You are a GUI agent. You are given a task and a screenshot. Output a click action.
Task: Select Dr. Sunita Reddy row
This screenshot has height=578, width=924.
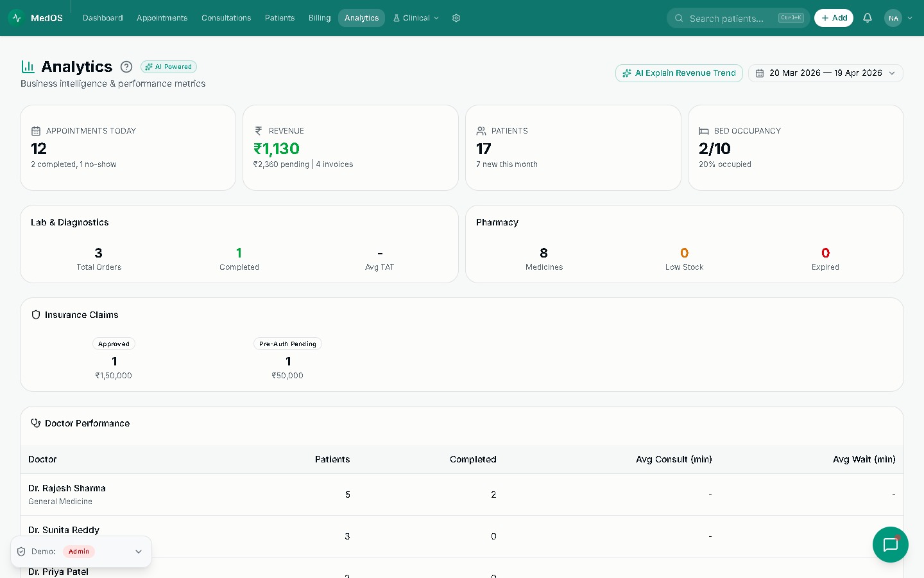[x=462, y=536]
